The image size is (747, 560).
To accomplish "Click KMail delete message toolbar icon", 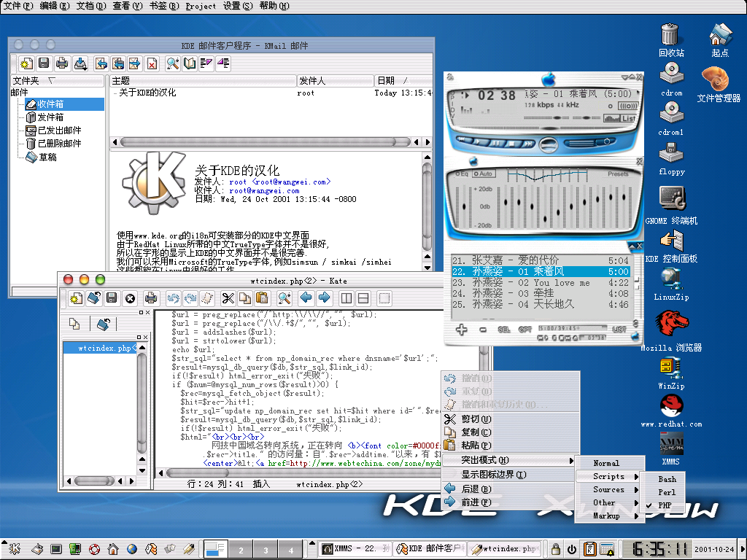I will [x=152, y=63].
